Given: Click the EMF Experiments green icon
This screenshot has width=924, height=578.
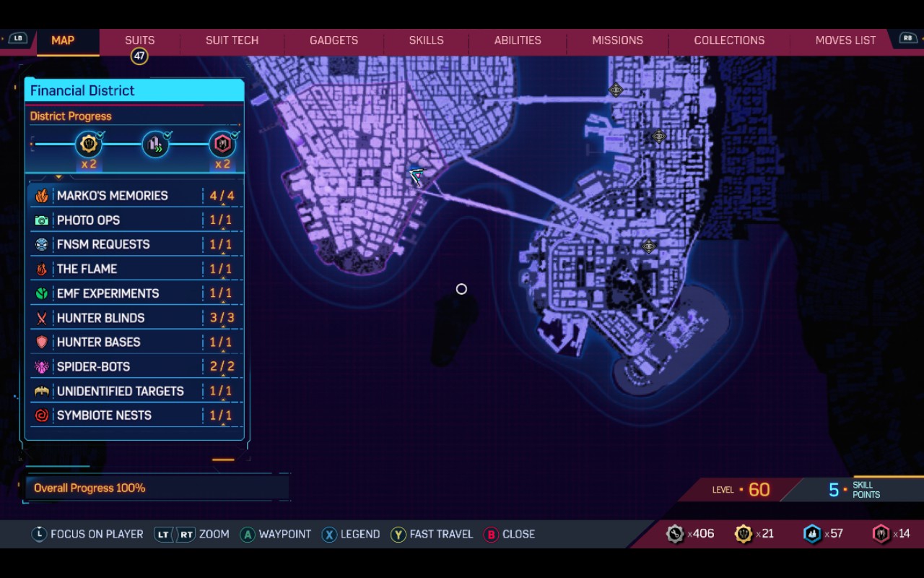Looking at the screenshot, I should [x=42, y=293].
